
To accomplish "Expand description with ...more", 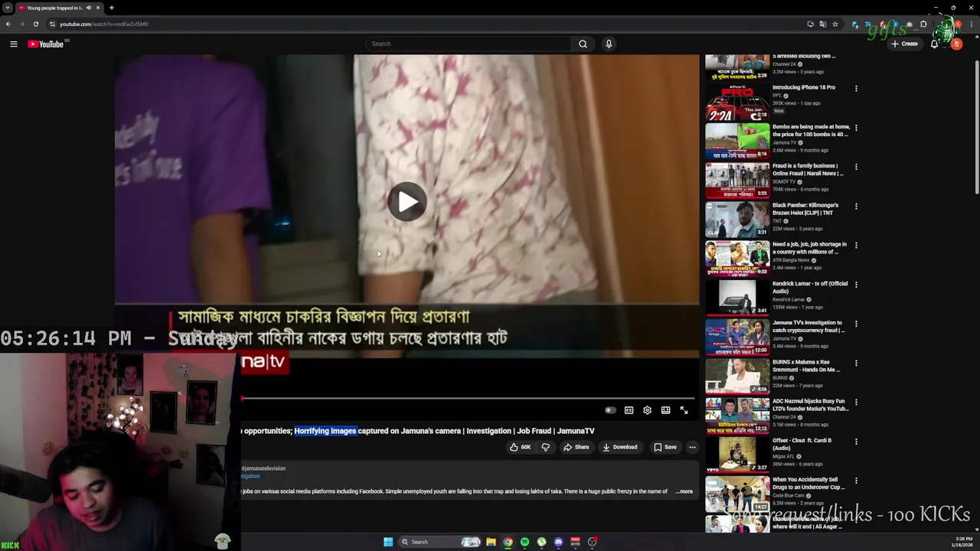I will (684, 491).
